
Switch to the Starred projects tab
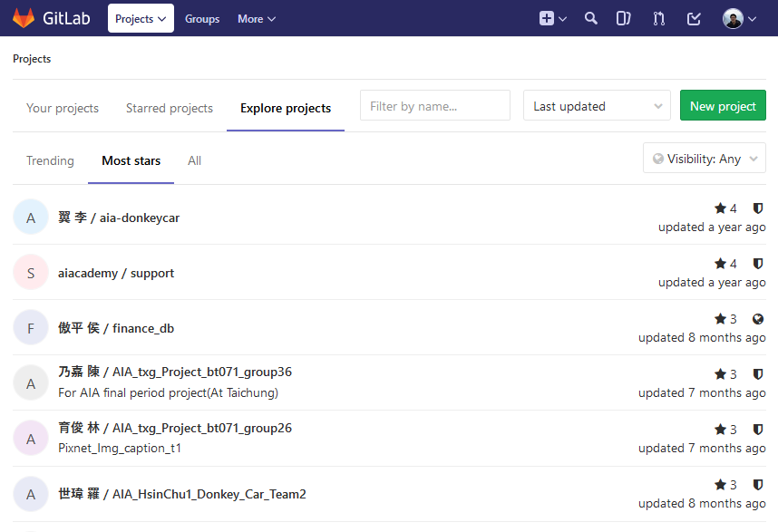[170, 108]
